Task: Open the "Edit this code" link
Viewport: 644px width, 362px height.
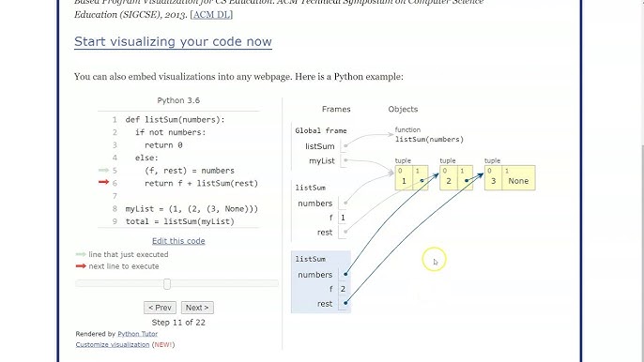Action: click(178, 241)
